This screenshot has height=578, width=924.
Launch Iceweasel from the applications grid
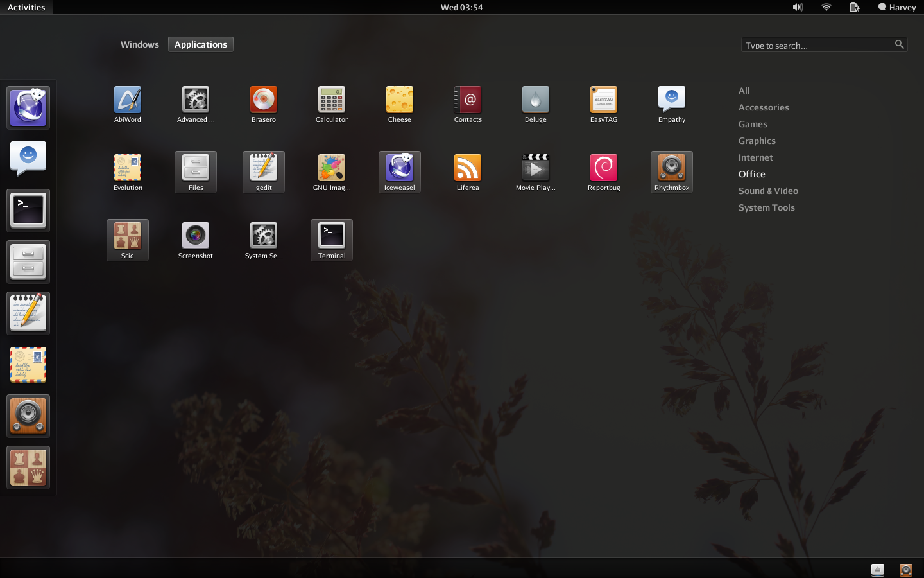pyautogui.click(x=400, y=172)
